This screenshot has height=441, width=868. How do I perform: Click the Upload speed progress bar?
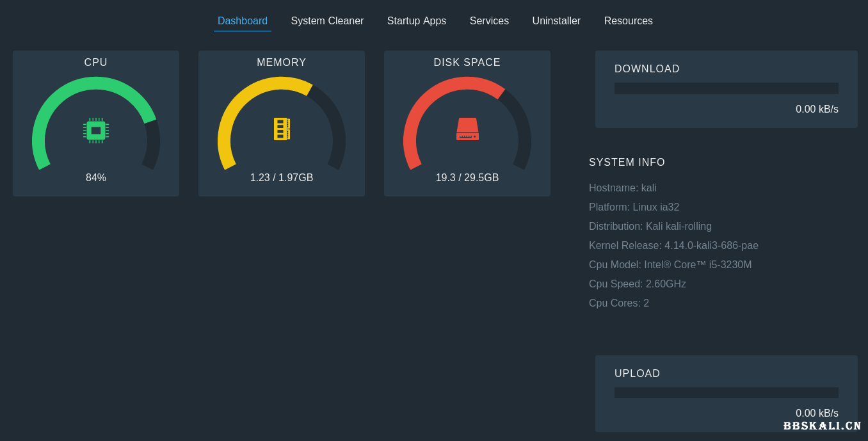coord(726,392)
